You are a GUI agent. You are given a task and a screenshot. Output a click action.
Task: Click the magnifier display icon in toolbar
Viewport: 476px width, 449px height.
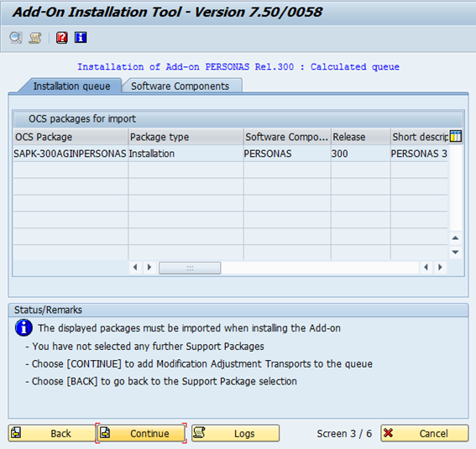(x=16, y=38)
